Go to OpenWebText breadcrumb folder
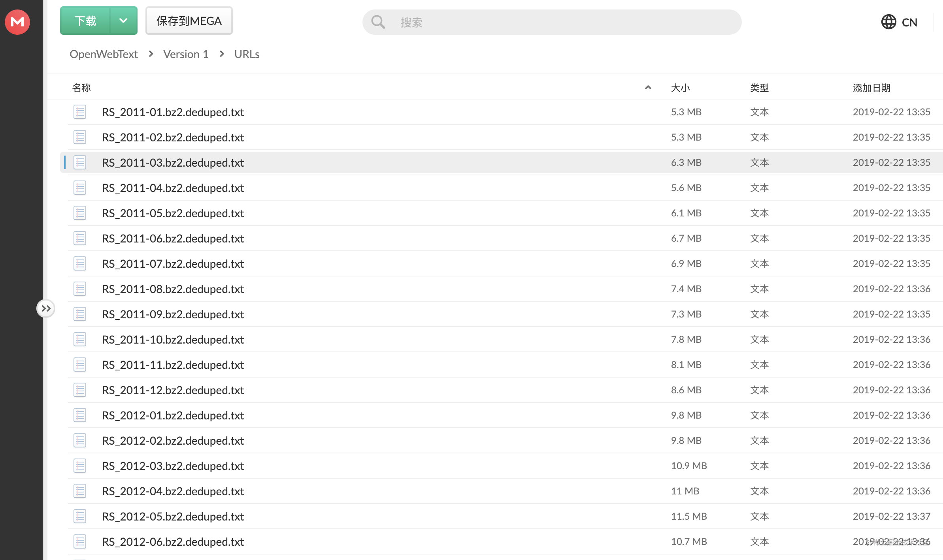 pyautogui.click(x=104, y=54)
